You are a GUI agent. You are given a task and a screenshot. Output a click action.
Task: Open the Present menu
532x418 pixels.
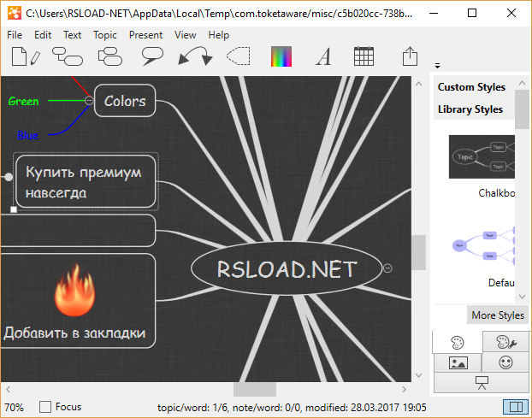pyautogui.click(x=146, y=35)
